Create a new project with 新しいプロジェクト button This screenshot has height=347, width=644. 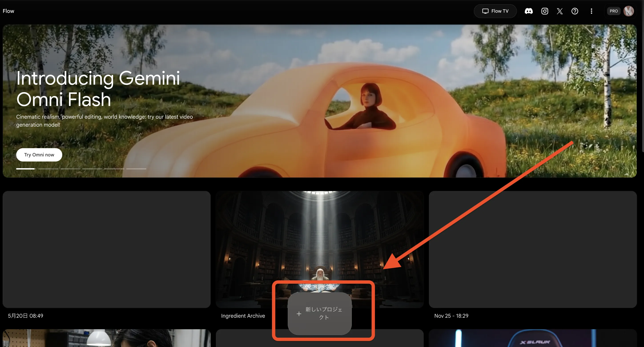(320, 313)
